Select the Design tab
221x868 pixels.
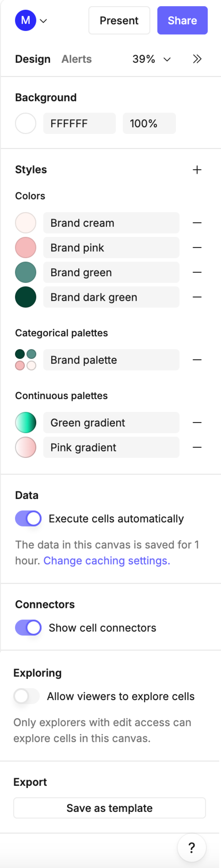33,59
